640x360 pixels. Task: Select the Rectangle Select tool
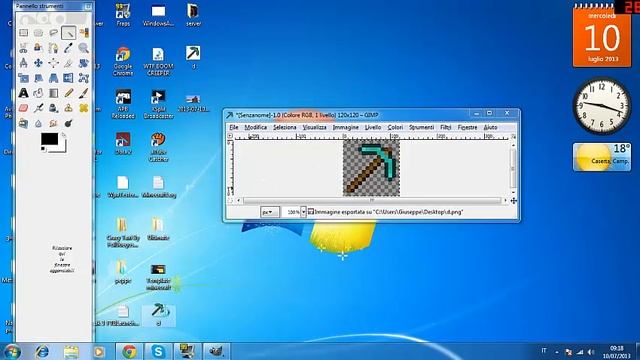[x=23, y=33]
